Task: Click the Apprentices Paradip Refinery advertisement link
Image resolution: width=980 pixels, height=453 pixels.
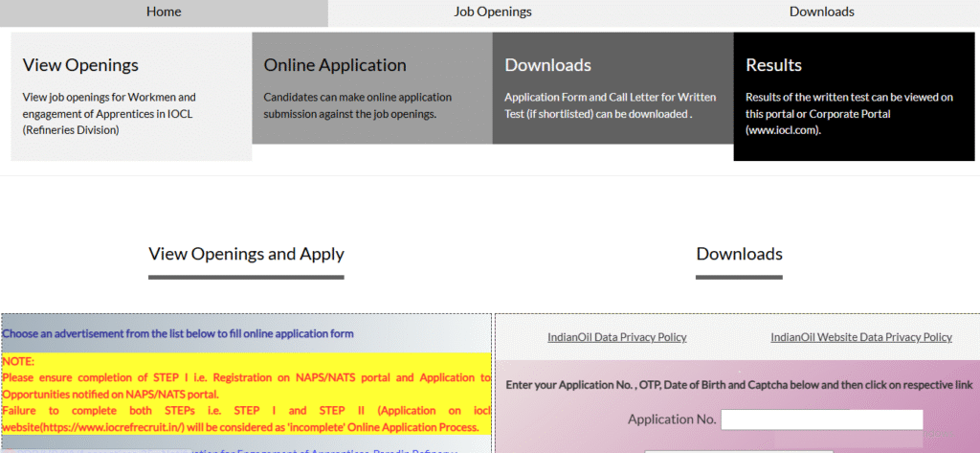Action: [x=325, y=450]
